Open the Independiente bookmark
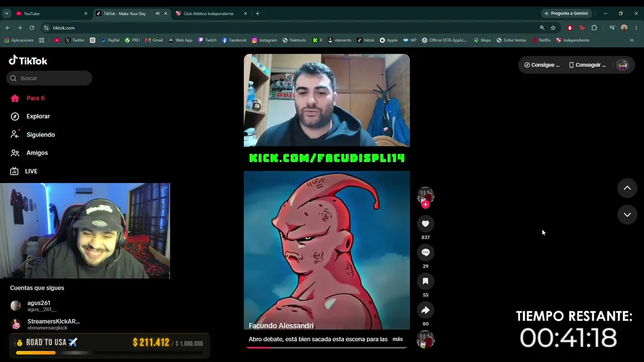 (x=573, y=40)
